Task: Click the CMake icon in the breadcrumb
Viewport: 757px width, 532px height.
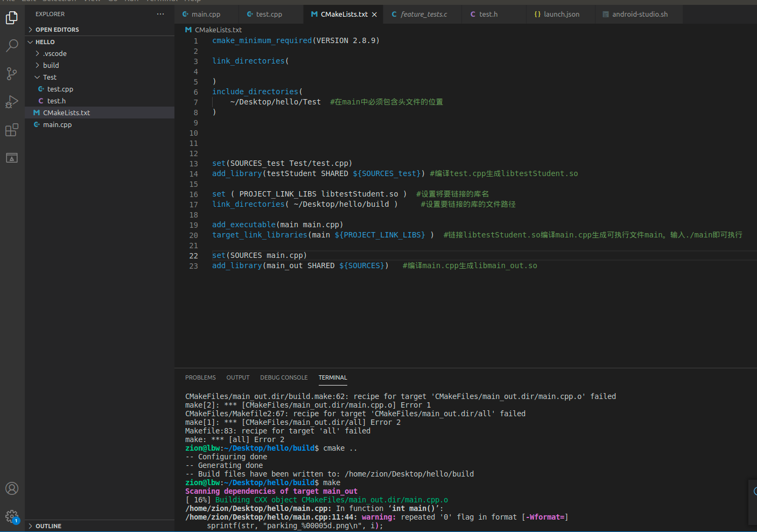Action: [188, 30]
